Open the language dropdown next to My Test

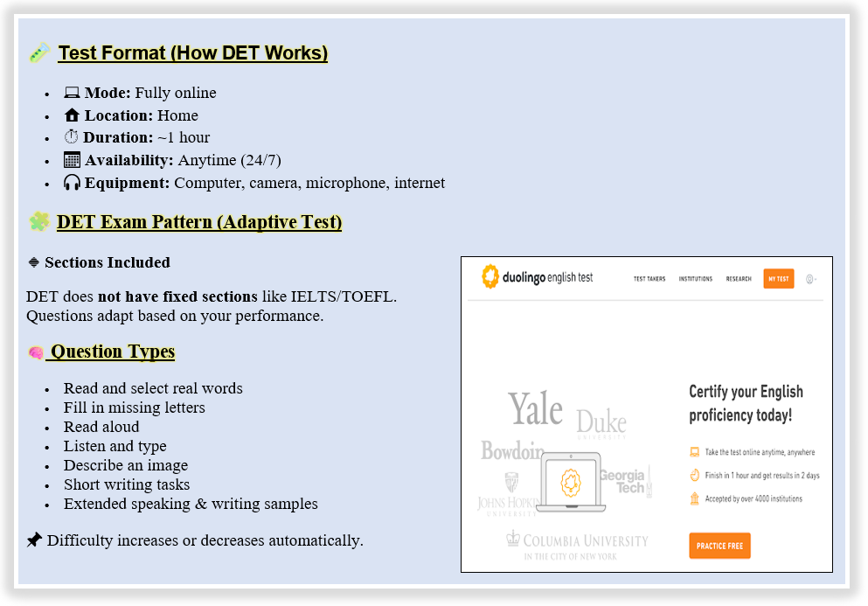point(810,279)
